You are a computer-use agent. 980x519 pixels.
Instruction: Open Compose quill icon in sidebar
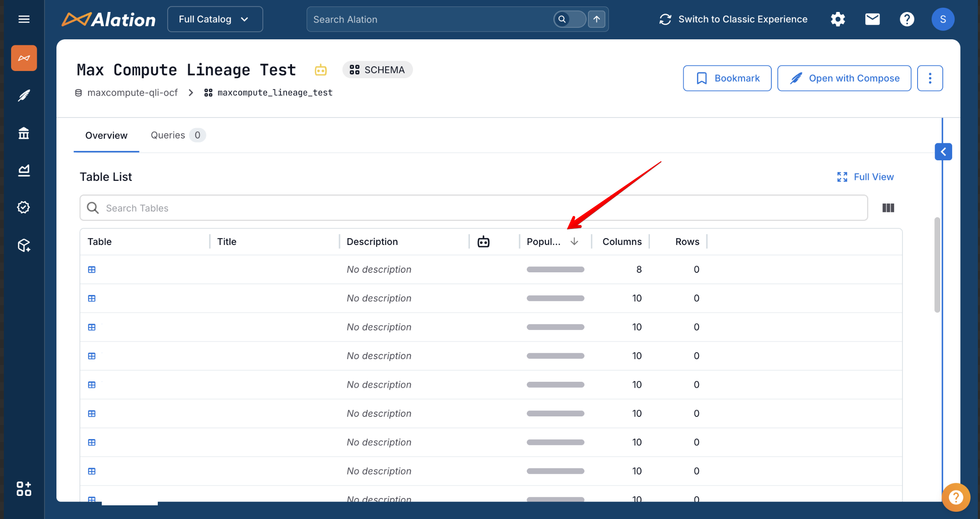click(x=24, y=96)
